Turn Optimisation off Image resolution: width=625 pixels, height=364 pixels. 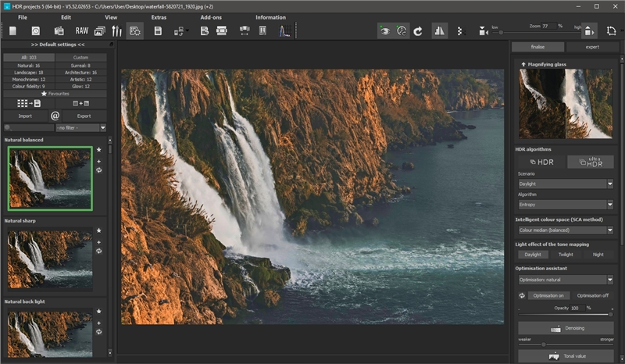[x=593, y=295]
